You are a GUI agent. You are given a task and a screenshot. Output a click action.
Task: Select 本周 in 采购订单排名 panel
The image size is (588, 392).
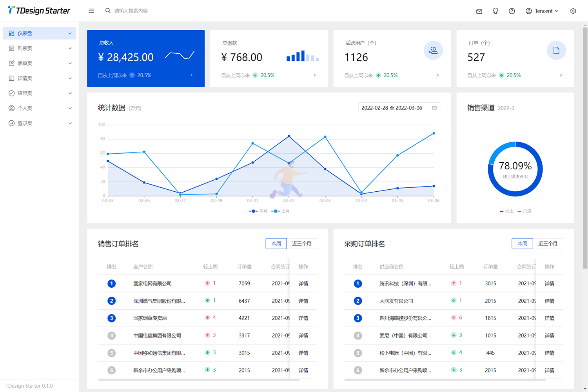[523, 243]
